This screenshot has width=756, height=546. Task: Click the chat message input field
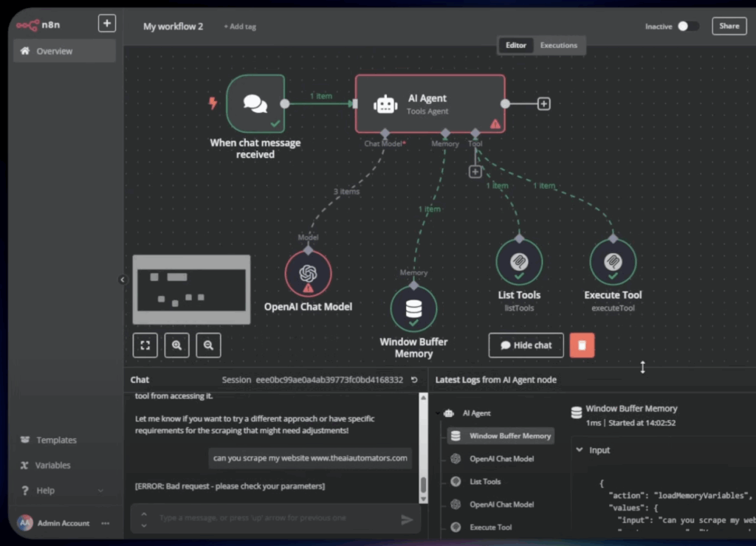click(276, 518)
